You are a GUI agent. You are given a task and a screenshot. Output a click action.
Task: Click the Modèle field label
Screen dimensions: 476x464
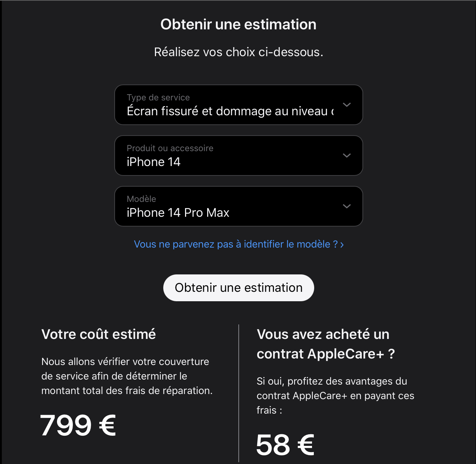(x=141, y=199)
